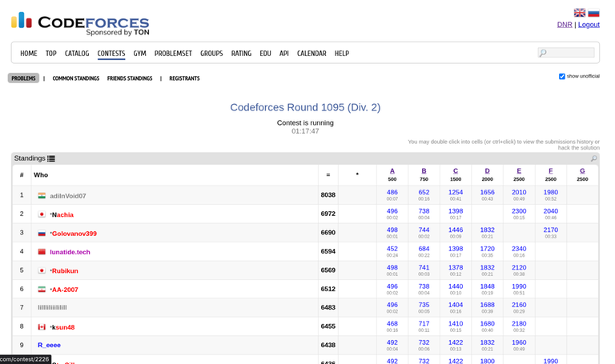Switch language via the Russian flag

click(593, 13)
